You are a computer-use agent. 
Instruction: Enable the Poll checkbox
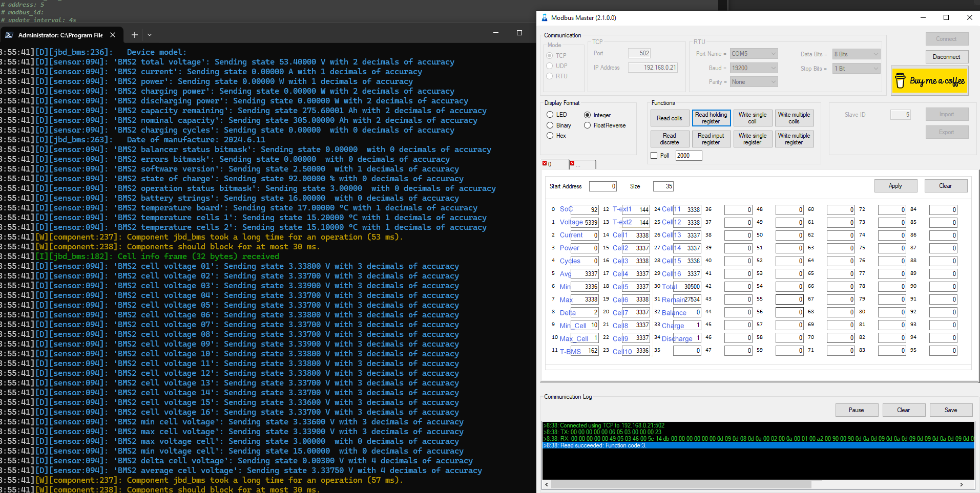point(654,156)
